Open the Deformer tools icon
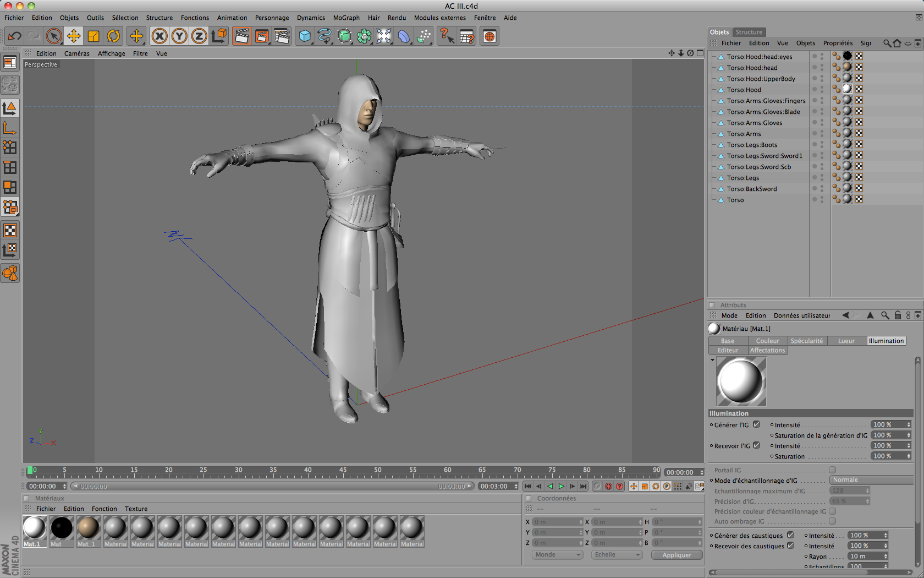Screen dimensions: 924x578 (x=404, y=36)
